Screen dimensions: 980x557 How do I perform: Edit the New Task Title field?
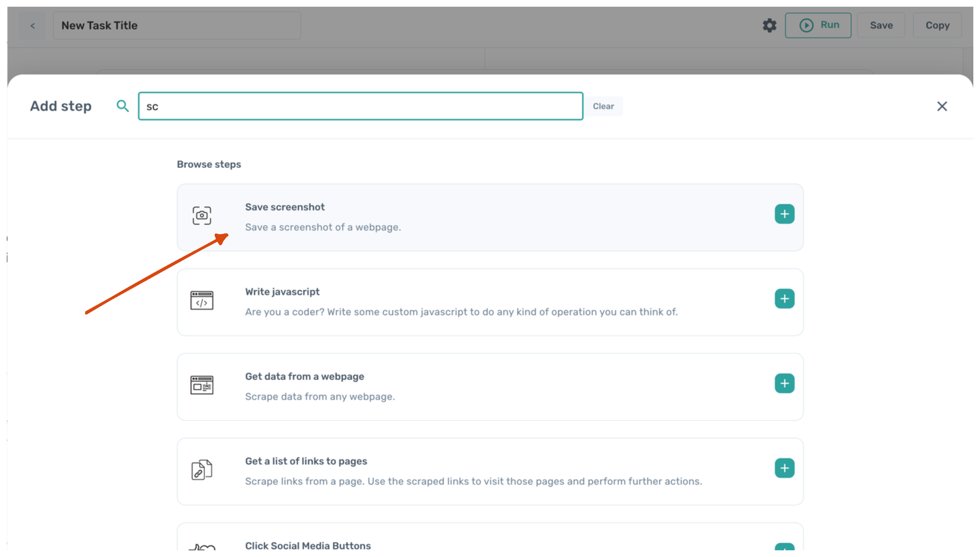(177, 26)
